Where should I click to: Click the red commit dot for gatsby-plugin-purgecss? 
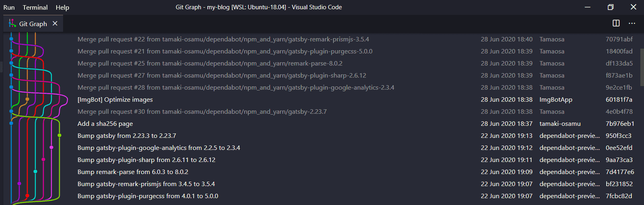click(27, 196)
